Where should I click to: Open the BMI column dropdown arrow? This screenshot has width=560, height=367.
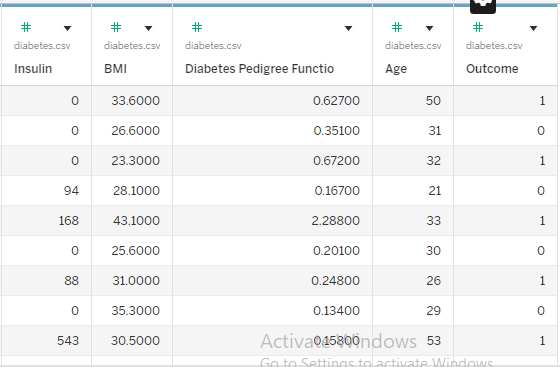click(149, 28)
